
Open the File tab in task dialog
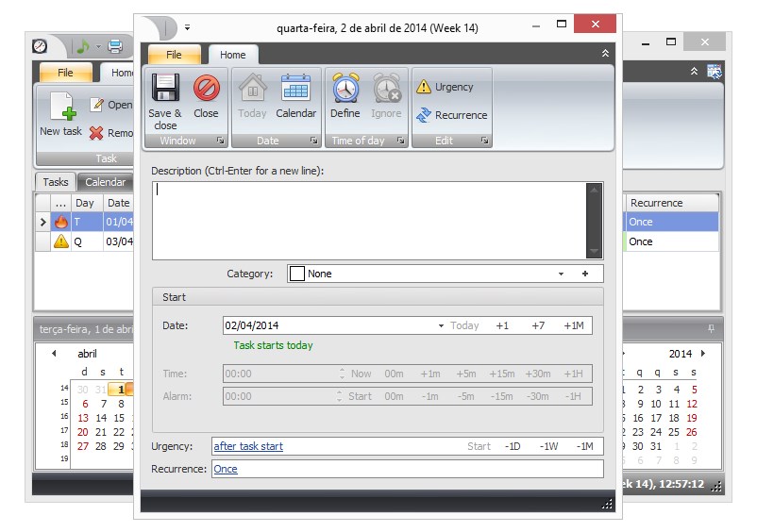click(174, 55)
